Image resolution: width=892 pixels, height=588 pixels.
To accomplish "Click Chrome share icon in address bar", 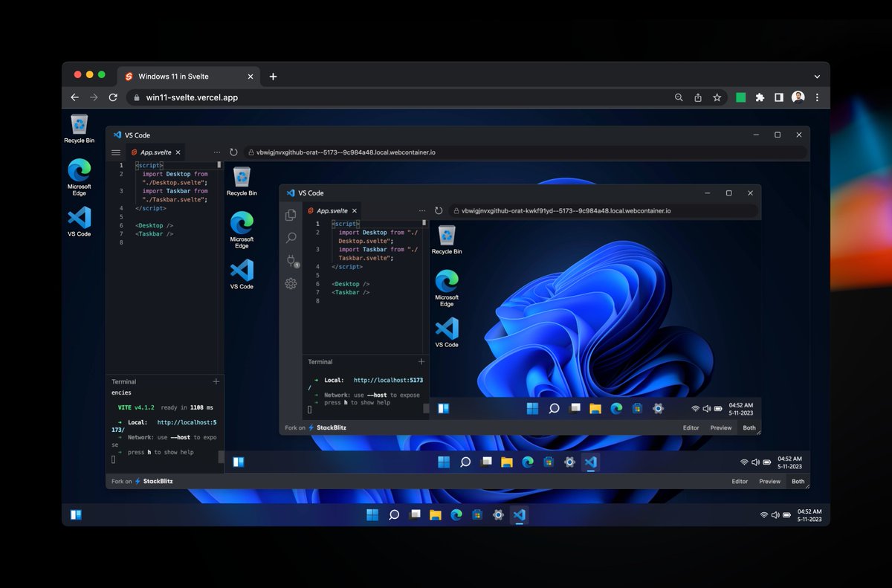I will tap(698, 97).
